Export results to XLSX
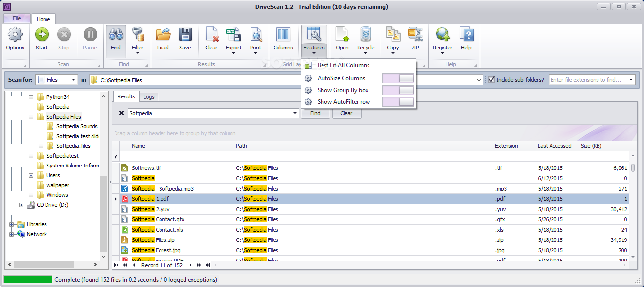 tap(233, 42)
